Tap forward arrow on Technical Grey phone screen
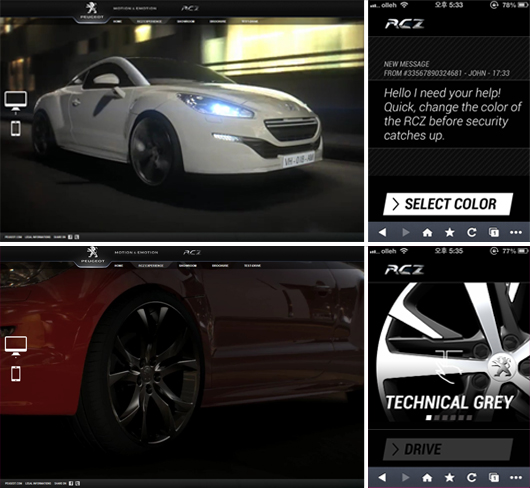This screenshot has height=488, width=530. (406, 477)
